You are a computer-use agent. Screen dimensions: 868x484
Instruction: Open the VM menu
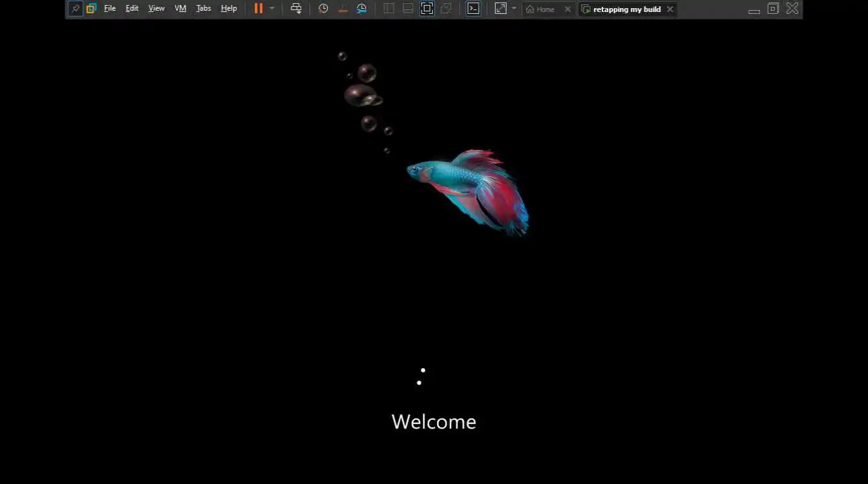pyautogui.click(x=180, y=9)
